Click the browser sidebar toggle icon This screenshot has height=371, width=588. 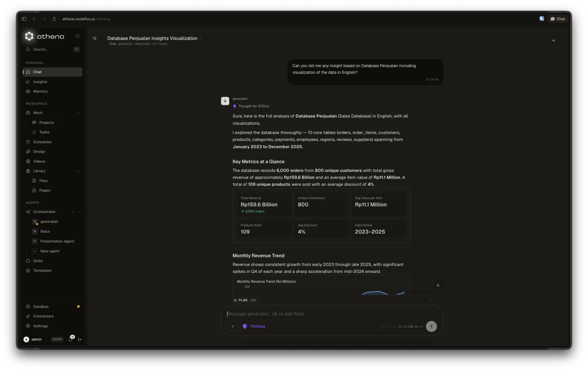24,19
